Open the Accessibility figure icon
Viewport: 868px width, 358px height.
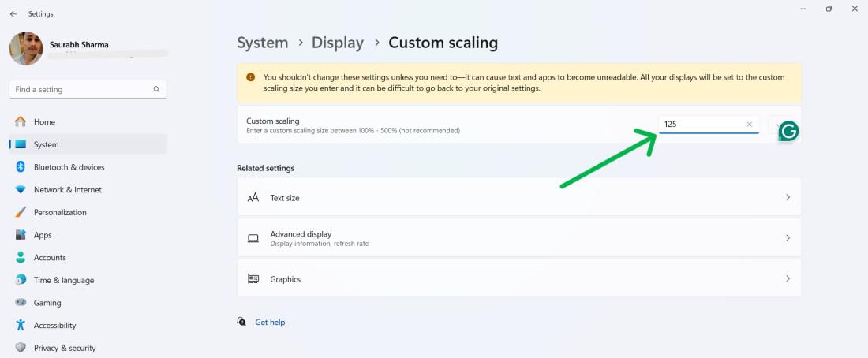(21, 326)
